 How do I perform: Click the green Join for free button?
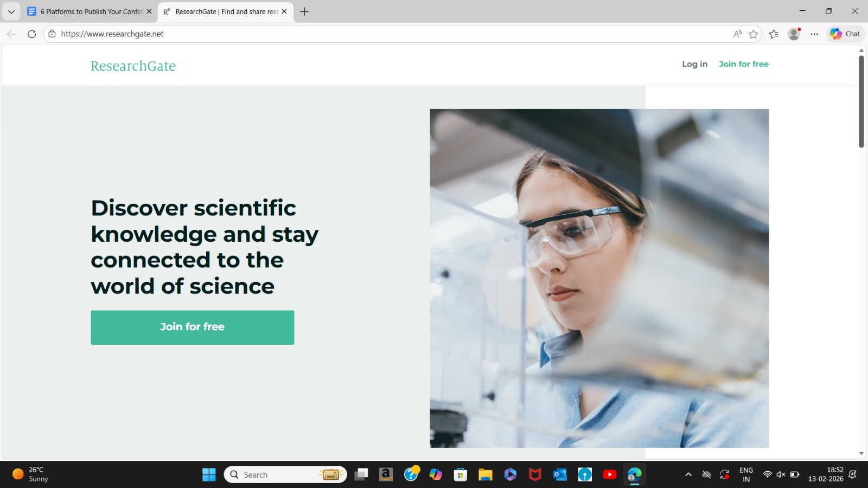pyautogui.click(x=192, y=326)
